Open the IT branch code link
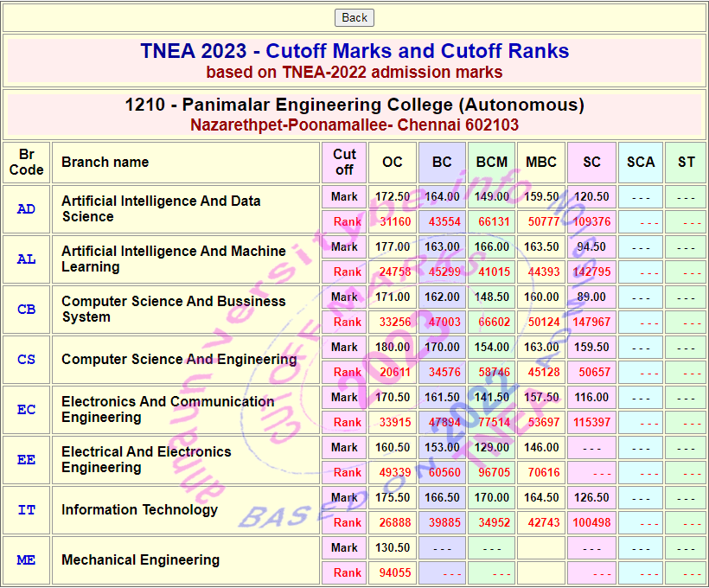The image size is (709, 588). coord(26,510)
